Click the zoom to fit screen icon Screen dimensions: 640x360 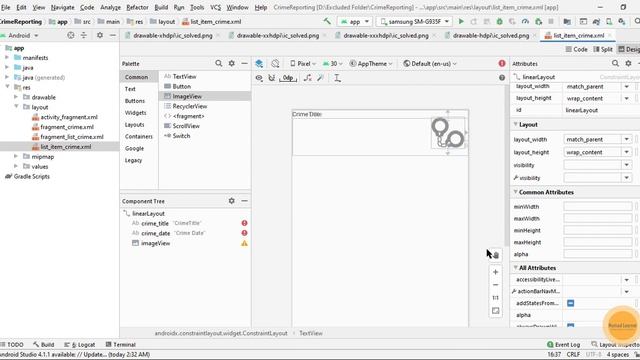(496, 311)
